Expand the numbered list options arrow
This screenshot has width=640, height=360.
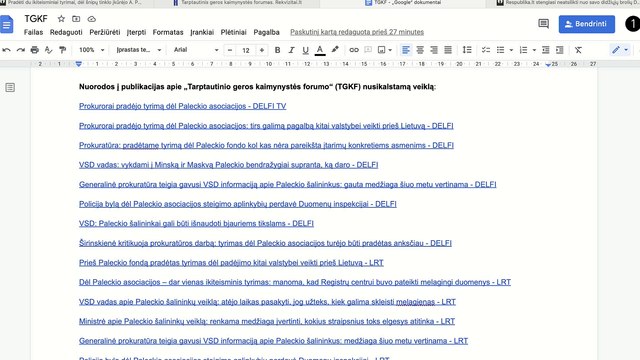pos(534,50)
